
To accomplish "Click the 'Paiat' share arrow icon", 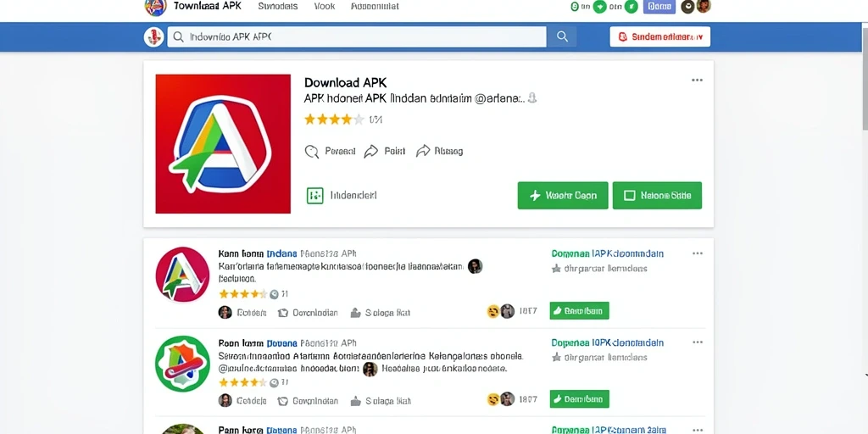I will tap(371, 151).
